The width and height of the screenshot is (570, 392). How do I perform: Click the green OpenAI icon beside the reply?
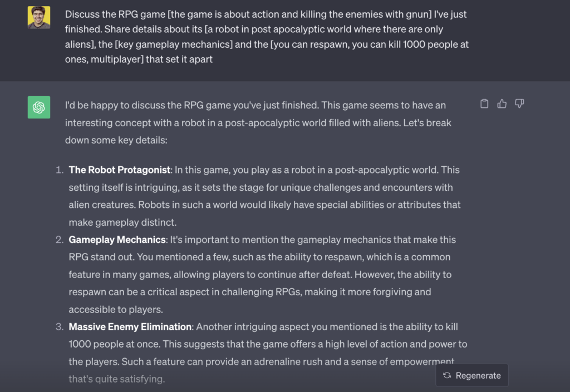point(38,107)
